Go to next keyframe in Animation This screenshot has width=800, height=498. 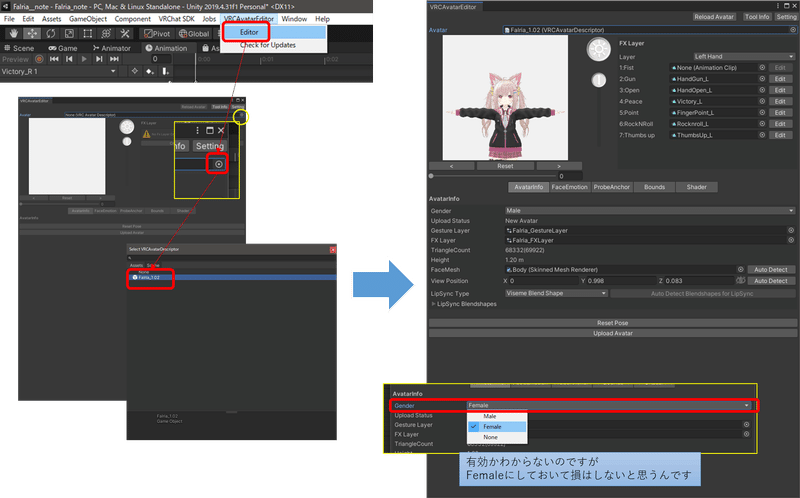(99, 59)
